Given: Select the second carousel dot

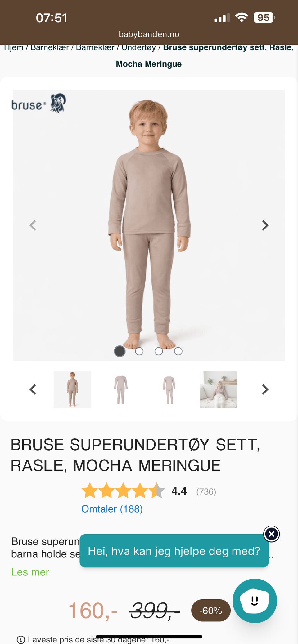Looking at the screenshot, I should click(x=139, y=351).
